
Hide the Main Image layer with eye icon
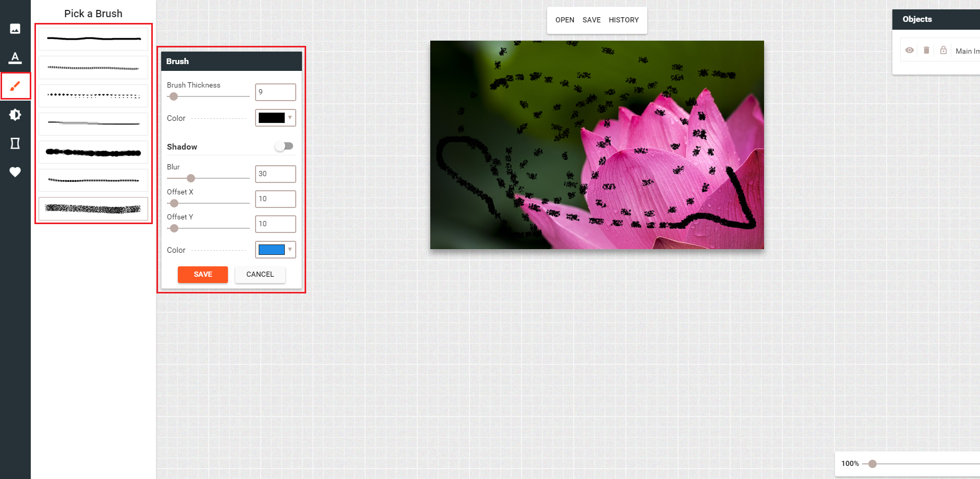click(x=909, y=51)
